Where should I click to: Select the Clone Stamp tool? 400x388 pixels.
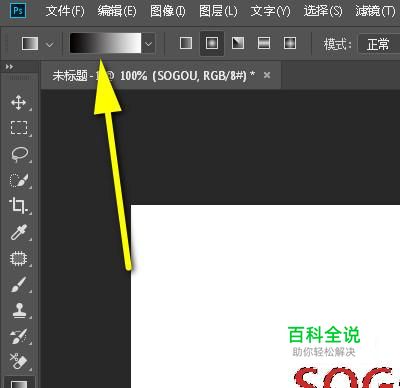[19, 310]
